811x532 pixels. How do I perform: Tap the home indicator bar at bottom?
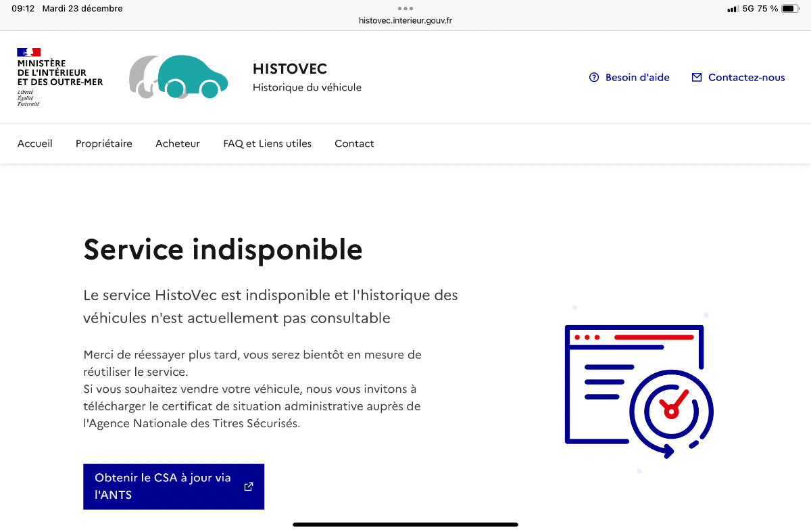point(405,524)
